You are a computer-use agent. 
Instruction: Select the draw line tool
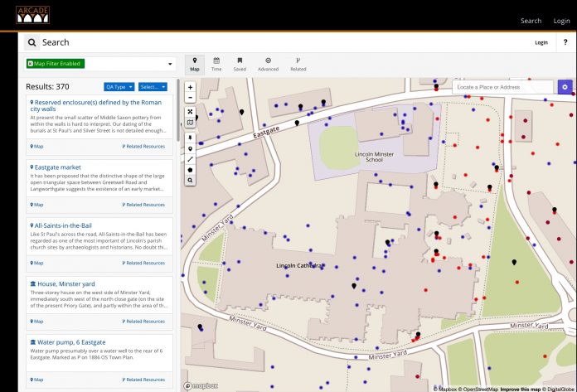click(x=191, y=158)
